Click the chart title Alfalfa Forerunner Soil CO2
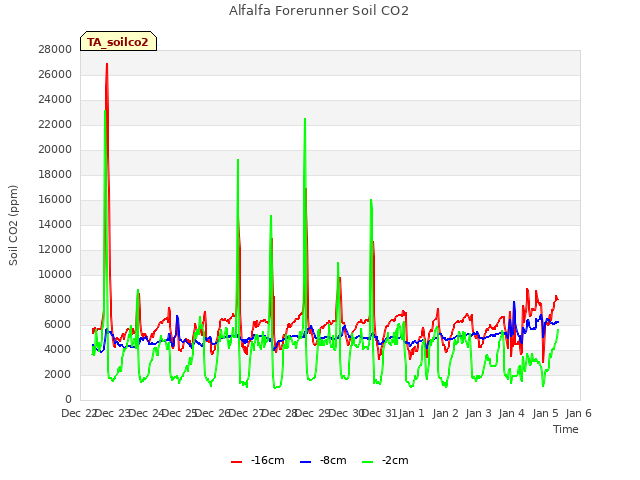This screenshot has height=480, width=640. tap(319, 11)
